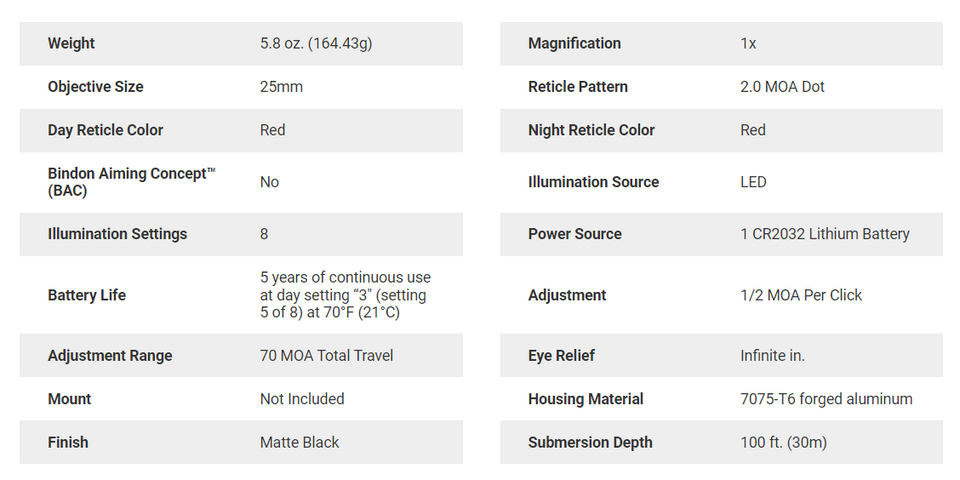Image resolution: width=960 pixels, height=480 pixels.
Task: Click the Weight specification label
Action: point(71,43)
